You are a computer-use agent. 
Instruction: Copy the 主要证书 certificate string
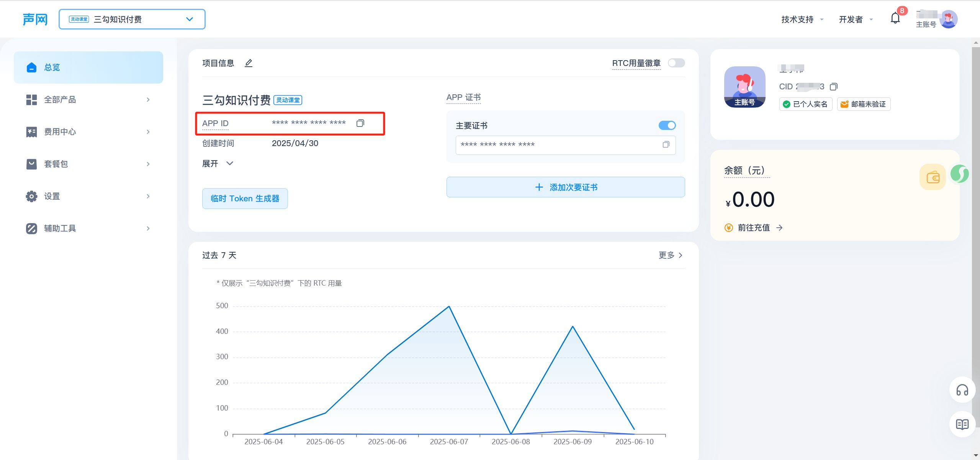click(666, 145)
